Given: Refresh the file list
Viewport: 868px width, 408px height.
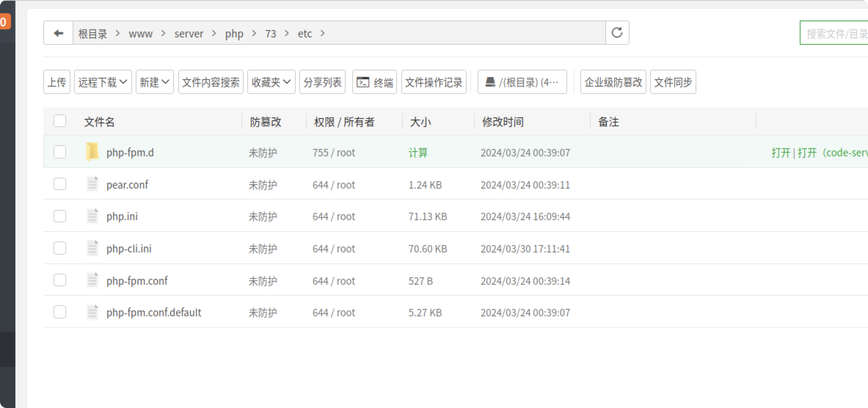Looking at the screenshot, I should 617,33.
